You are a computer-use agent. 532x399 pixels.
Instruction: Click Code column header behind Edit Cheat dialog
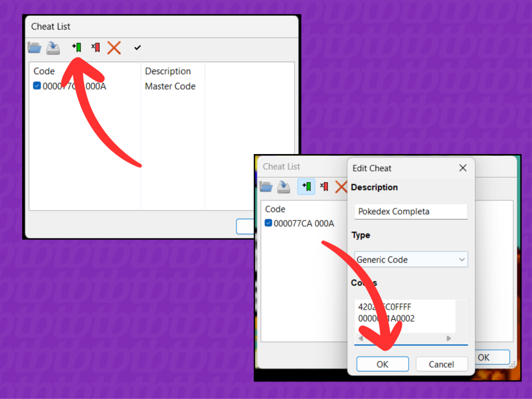click(x=275, y=209)
